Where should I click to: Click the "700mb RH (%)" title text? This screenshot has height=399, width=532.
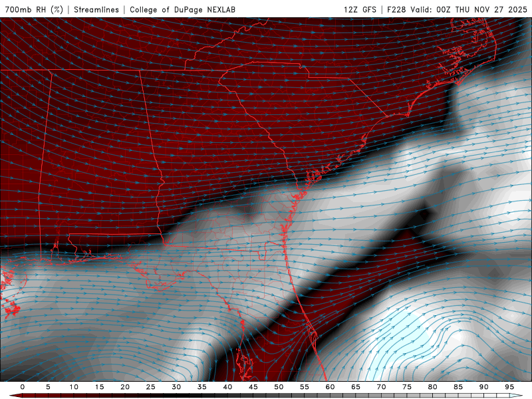[35, 9]
